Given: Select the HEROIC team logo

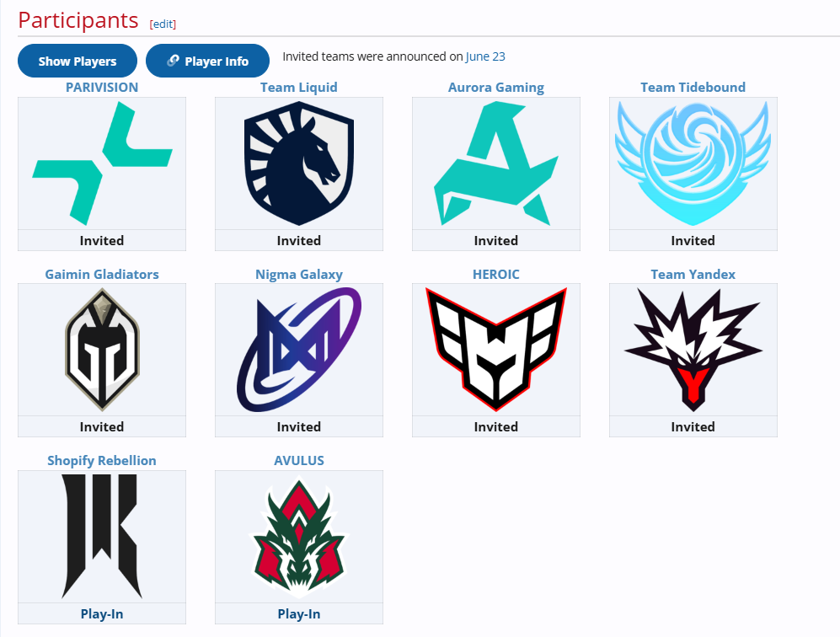Looking at the screenshot, I should point(496,350).
